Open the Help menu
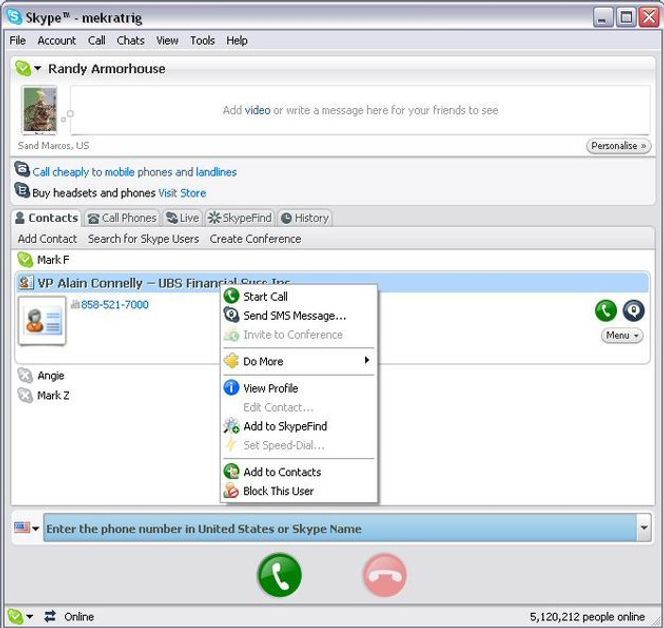The width and height of the screenshot is (664, 628). (237, 41)
